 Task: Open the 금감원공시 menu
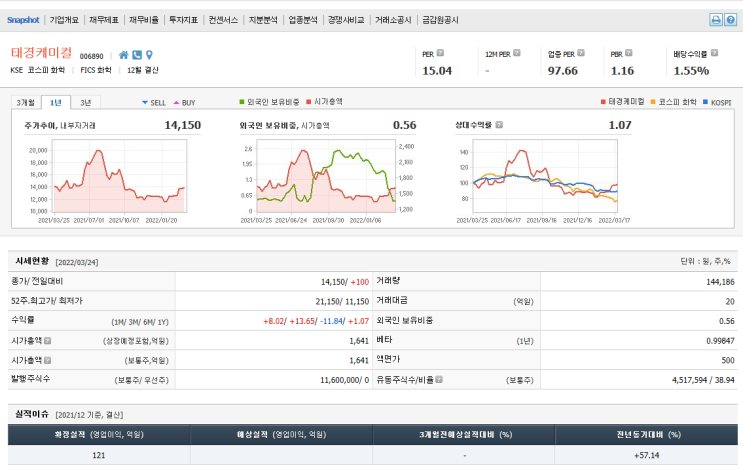pyautogui.click(x=440, y=20)
